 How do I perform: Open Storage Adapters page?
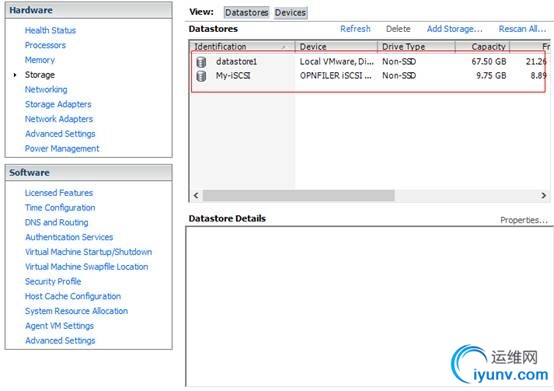[58, 104]
